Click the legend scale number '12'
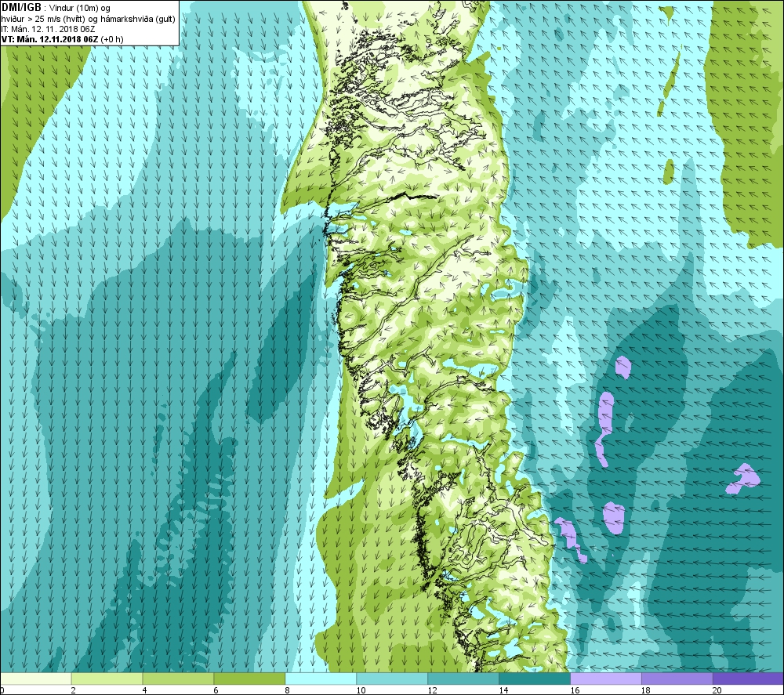Viewport: 784px width, 695px height. pos(432,690)
